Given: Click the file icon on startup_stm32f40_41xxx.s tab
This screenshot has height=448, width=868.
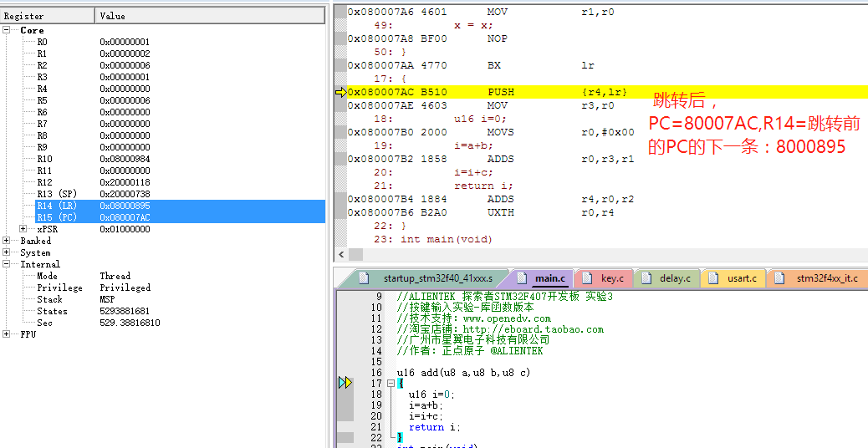Looking at the screenshot, I should click(364, 277).
